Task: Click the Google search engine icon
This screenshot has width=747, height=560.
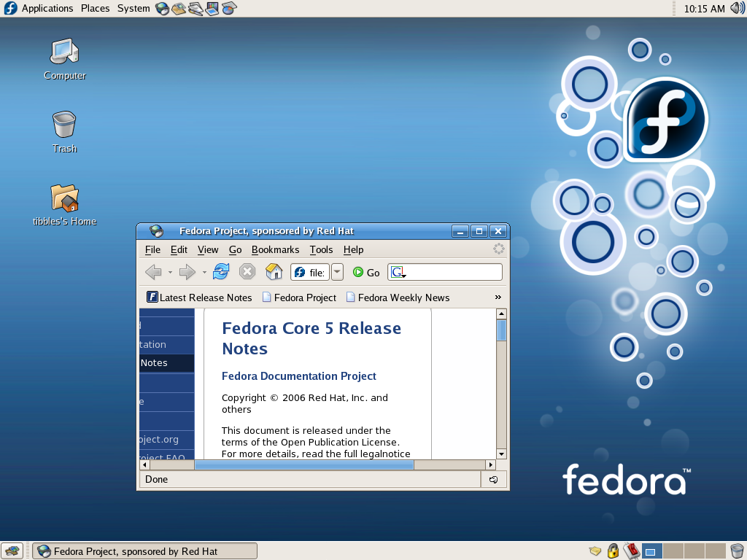Action: [398, 273]
